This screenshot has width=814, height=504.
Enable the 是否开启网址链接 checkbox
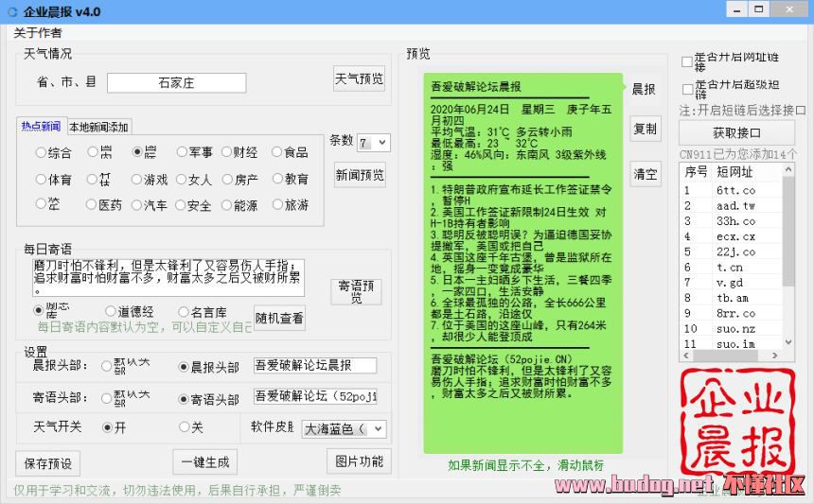coord(687,62)
